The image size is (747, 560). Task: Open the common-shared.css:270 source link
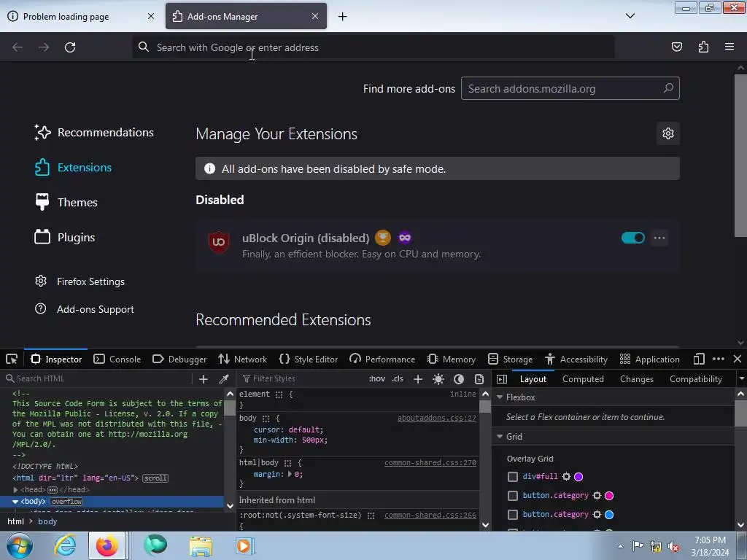click(430, 462)
